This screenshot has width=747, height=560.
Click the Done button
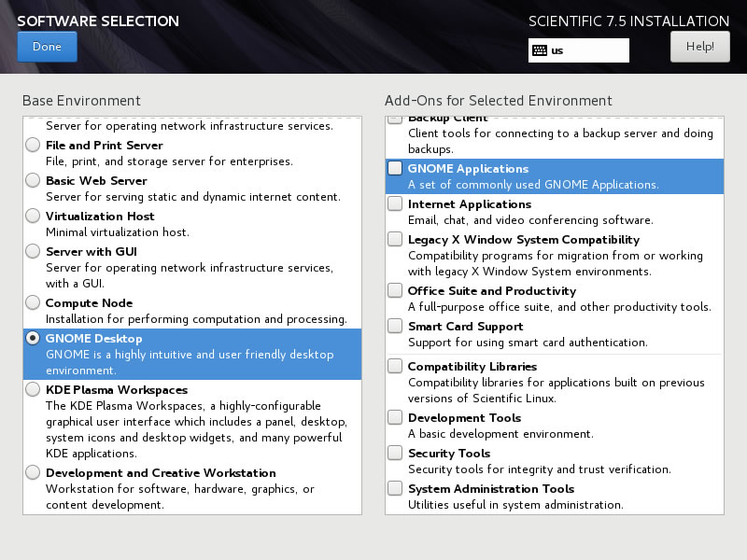[48, 47]
